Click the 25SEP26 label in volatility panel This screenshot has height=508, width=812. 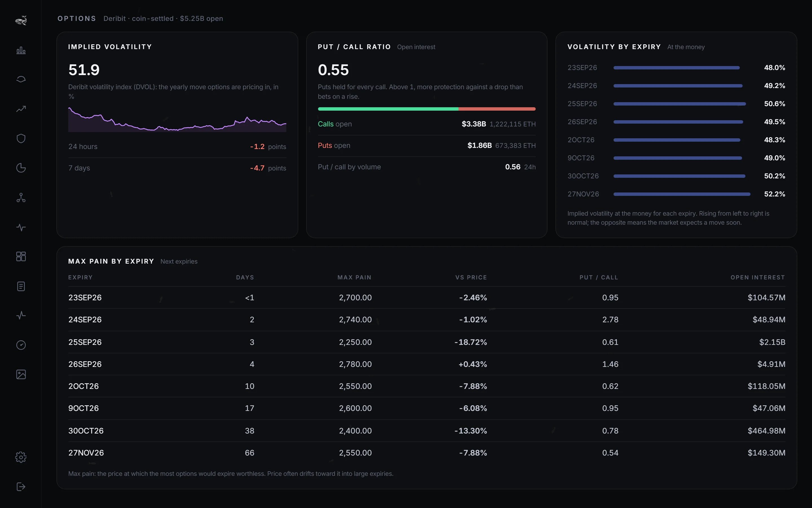tap(582, 104)
